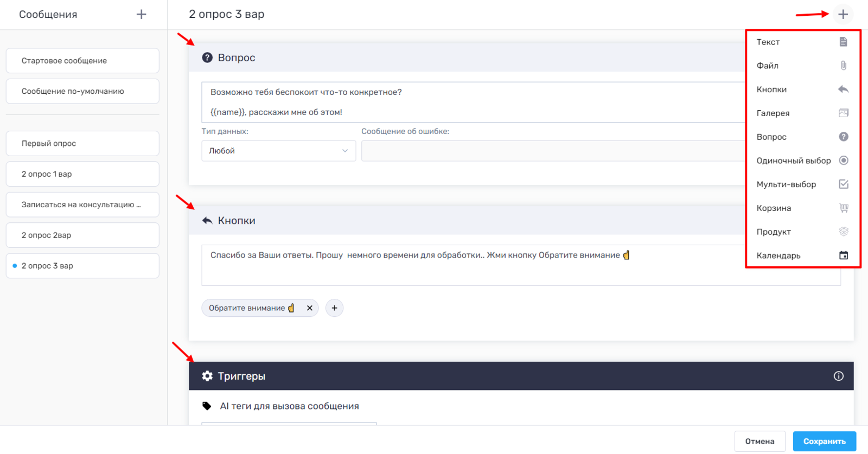The height and width of the screenshot is (454, 868).
Task: Click the plus icon next to Сообщения
Action: pyautogui.click(x=141, y=15)
